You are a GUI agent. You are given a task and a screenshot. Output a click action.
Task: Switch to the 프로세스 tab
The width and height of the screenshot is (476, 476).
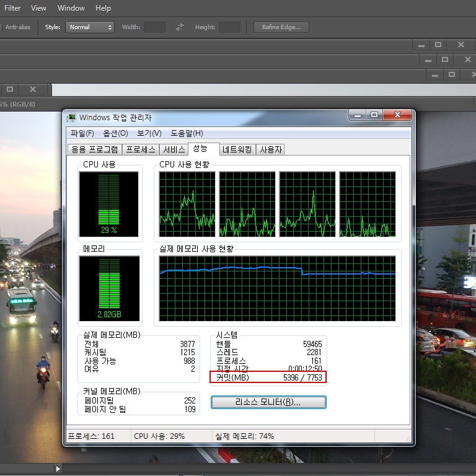pyautogui.click(x=141, y=149)
